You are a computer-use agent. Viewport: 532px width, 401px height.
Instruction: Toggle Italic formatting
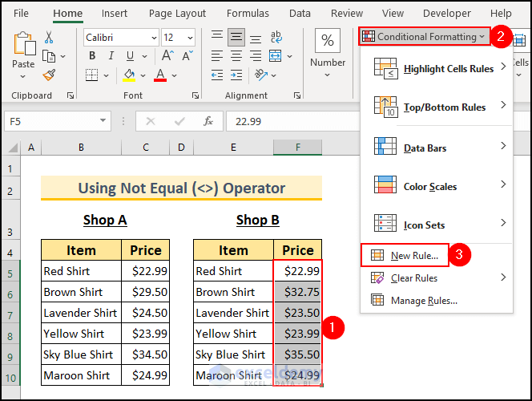pyautogui.click(x=111, y=55)
